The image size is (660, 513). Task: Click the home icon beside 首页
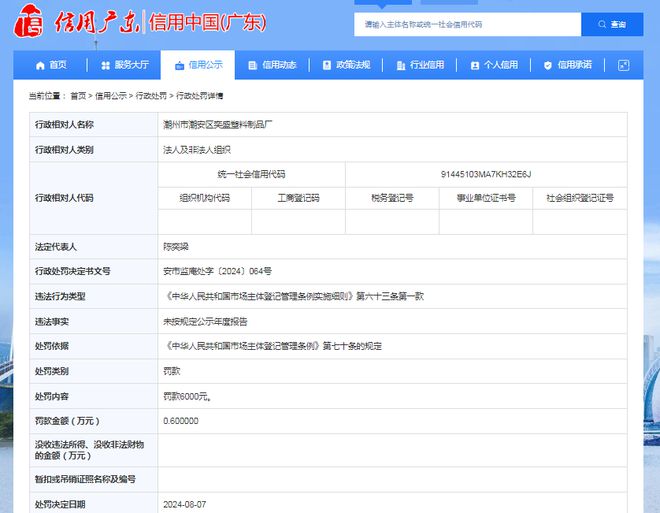coord(40,65)
